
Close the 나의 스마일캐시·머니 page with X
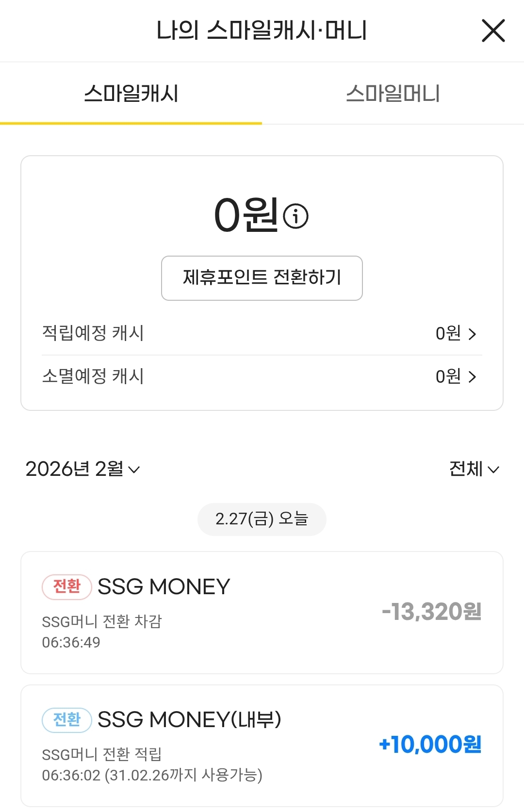493,31
